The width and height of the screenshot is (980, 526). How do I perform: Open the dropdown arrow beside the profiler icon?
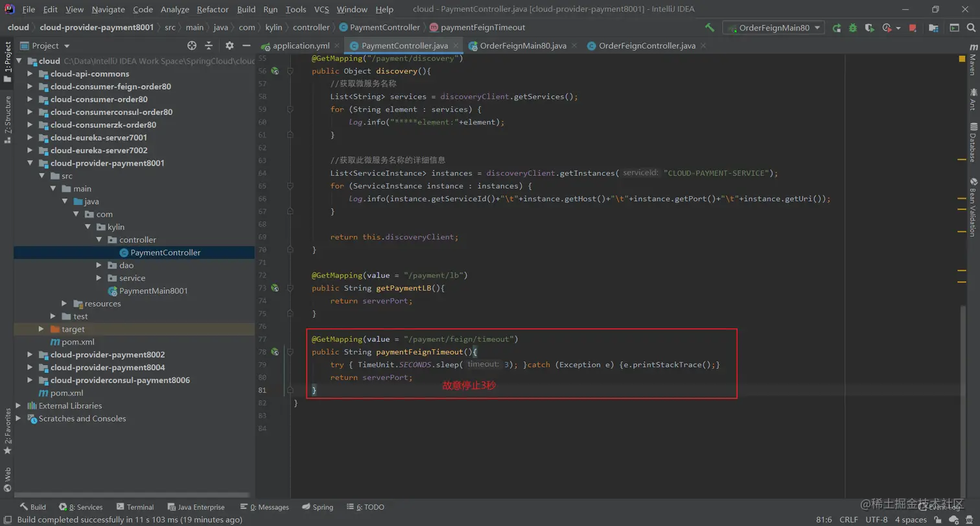click(x=898, y=28)
